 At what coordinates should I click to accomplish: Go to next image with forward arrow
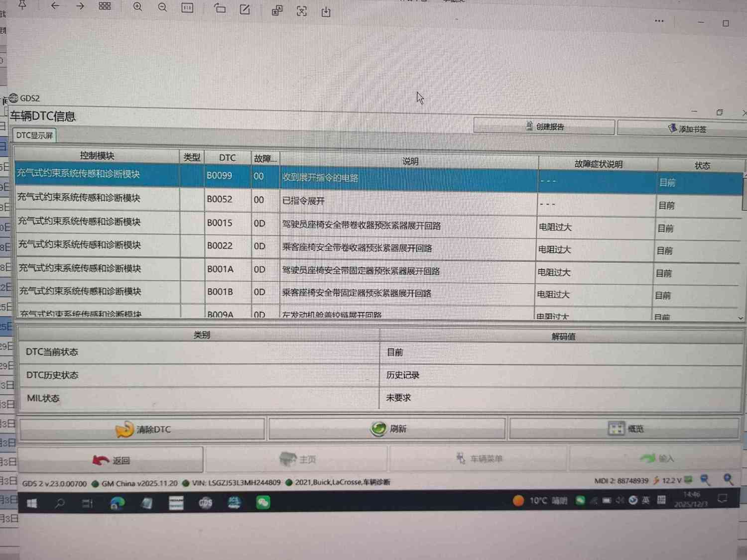point(80,6)
